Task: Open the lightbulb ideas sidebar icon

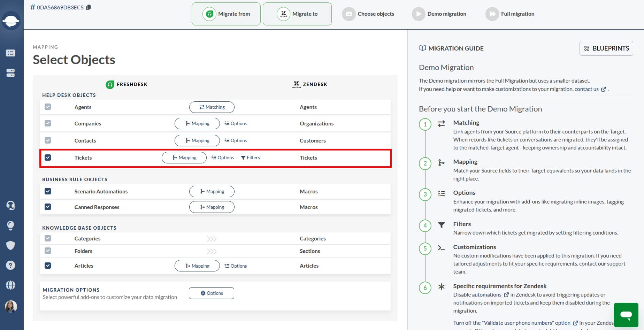Action: click(x=10, y=225)
